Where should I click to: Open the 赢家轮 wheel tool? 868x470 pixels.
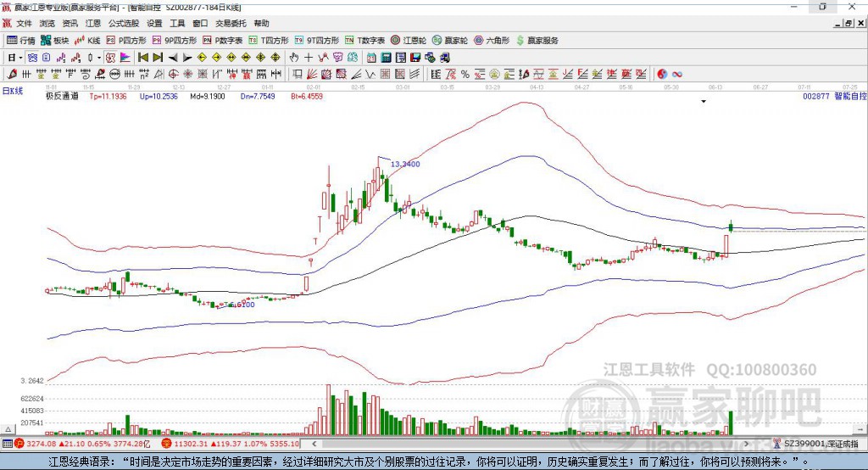click(x=450, y=41)
